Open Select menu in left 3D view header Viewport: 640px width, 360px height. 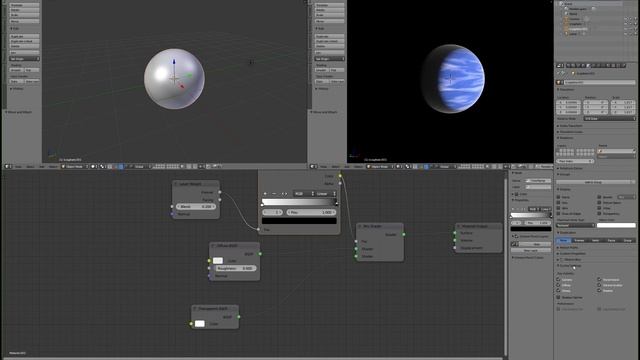[30, 167]
